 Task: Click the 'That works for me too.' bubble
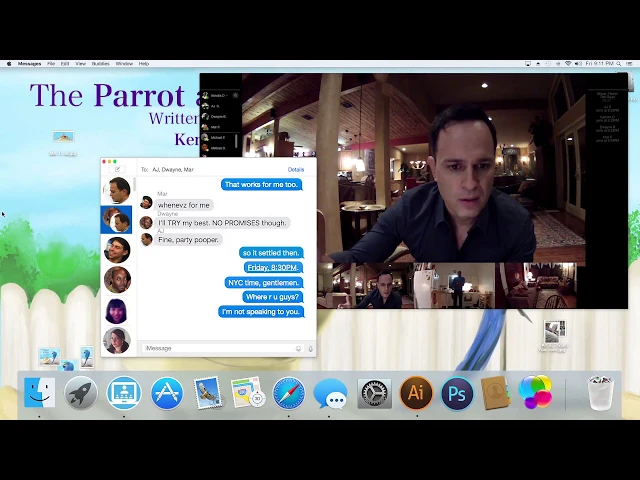point(262,184)
